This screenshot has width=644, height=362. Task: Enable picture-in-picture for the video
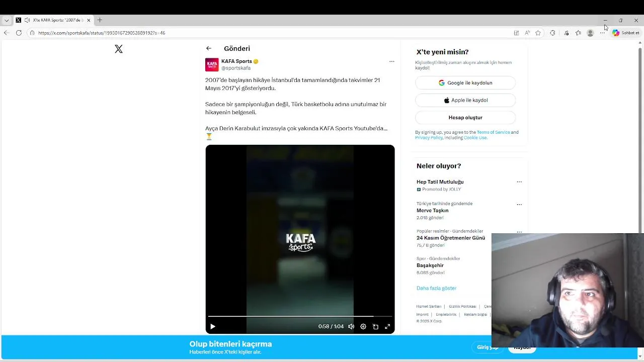point(375,326)
